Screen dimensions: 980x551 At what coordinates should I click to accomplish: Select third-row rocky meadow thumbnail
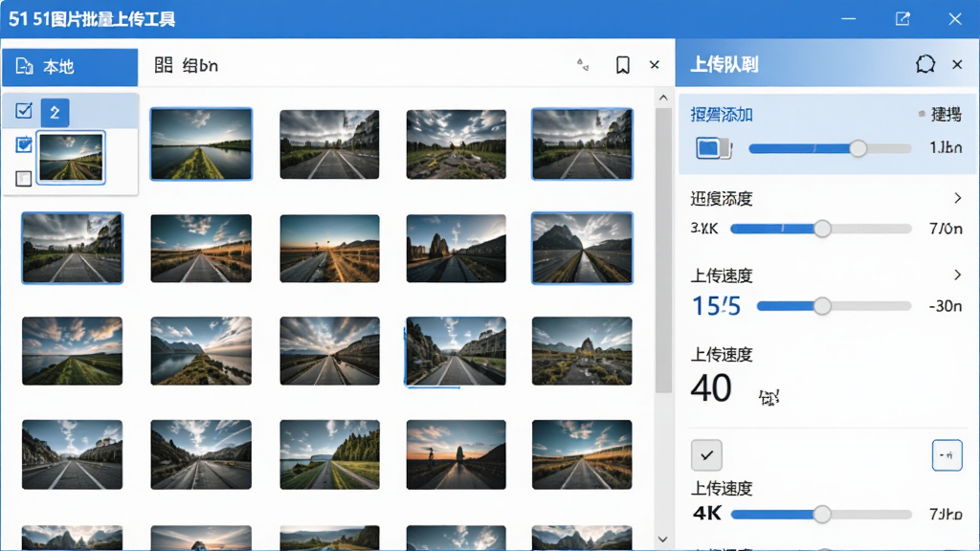582,350
